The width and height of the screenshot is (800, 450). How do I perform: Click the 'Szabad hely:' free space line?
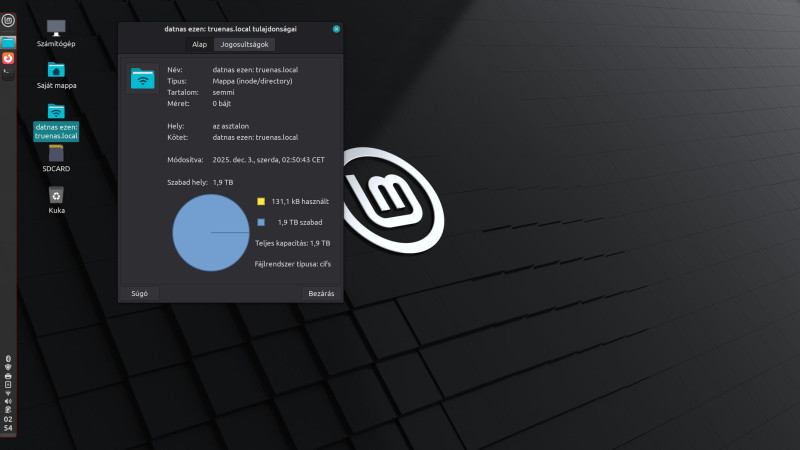pos(200,182)
